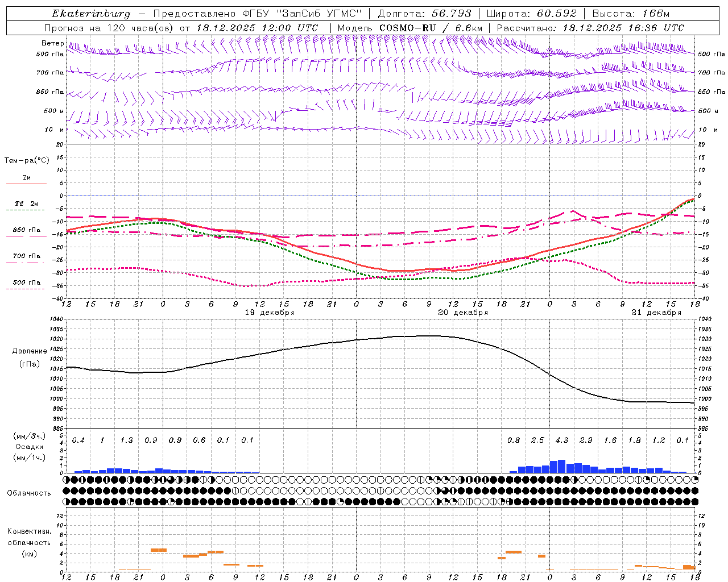Viewport: 728px width, 582px height.
Task: Click the "Тем-ра(°C)" temperature panel label
Action: pyautogui.click(x=27, y=161)
